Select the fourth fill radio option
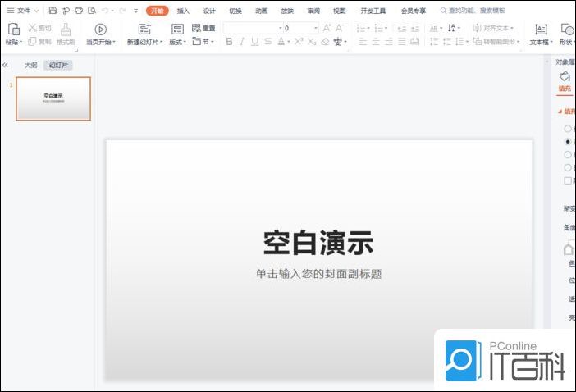576x392 pixels. [x=568, y=167]
